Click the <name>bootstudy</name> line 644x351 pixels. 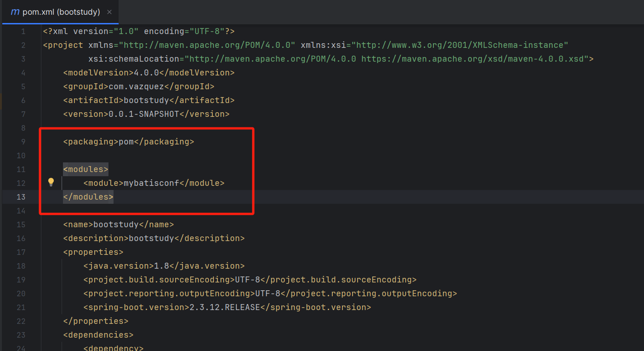tap(119, 224)
